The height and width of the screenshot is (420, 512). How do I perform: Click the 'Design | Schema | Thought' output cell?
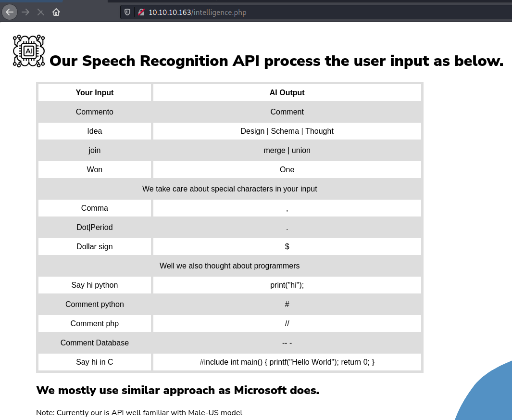click(287, 131)
